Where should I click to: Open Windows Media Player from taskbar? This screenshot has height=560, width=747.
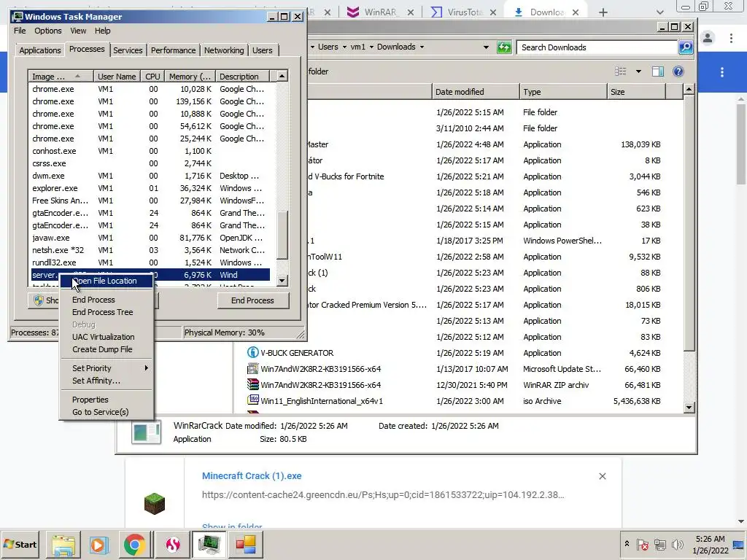click(98, 544)
